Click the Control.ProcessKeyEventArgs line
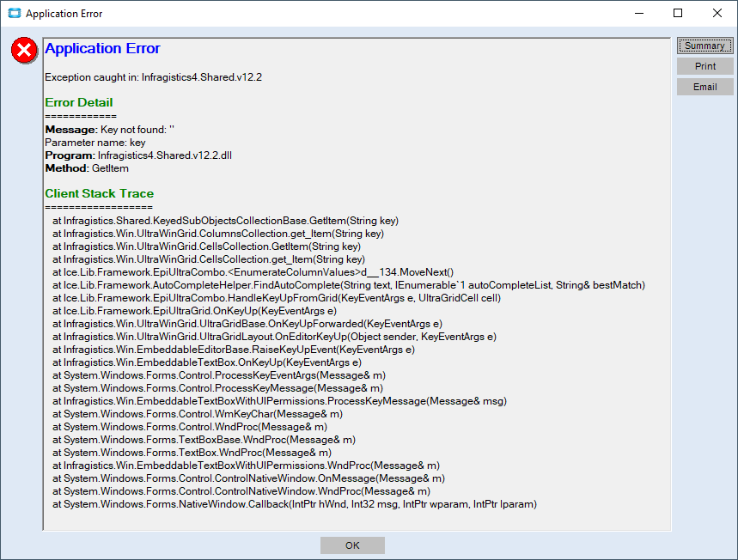The height and width of the screenshot is (560, 738). pyautogui.click(x=219, y=375)
